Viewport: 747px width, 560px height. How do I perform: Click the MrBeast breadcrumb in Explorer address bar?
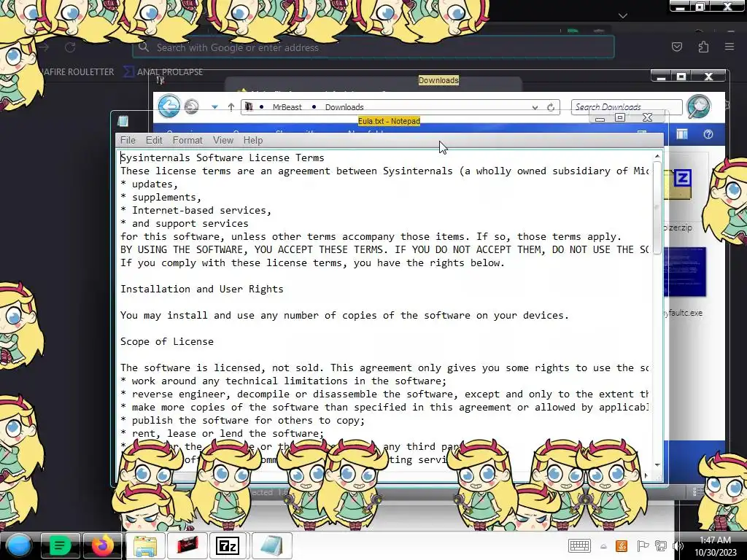287,107
